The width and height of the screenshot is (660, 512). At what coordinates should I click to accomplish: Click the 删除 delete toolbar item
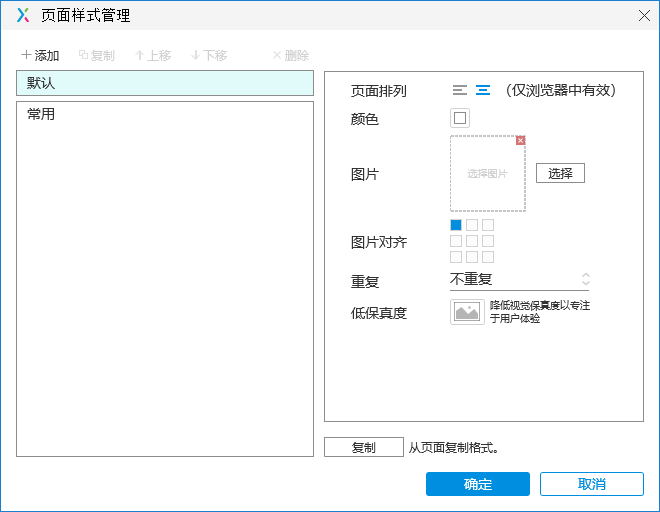(x=291, y=56)
